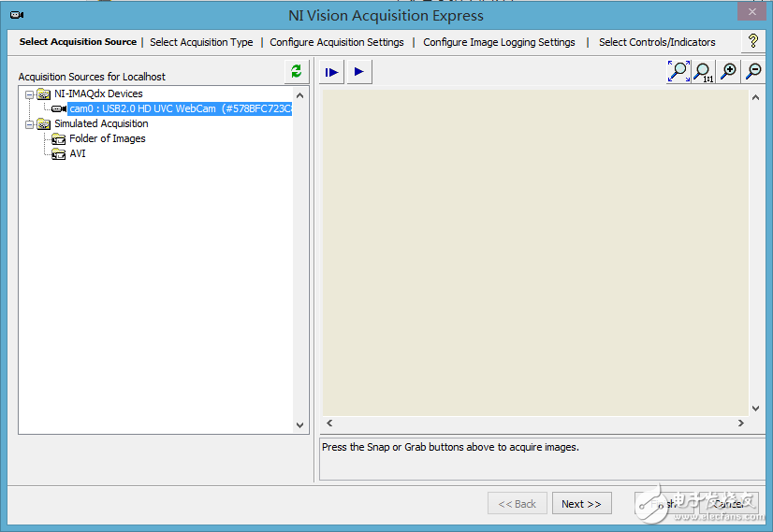The height and width of the screenshot is (532, 773).
Task: Select NI-IMAQdx Devices tree item
Action: pyautogui.click(x=98, y=93)
